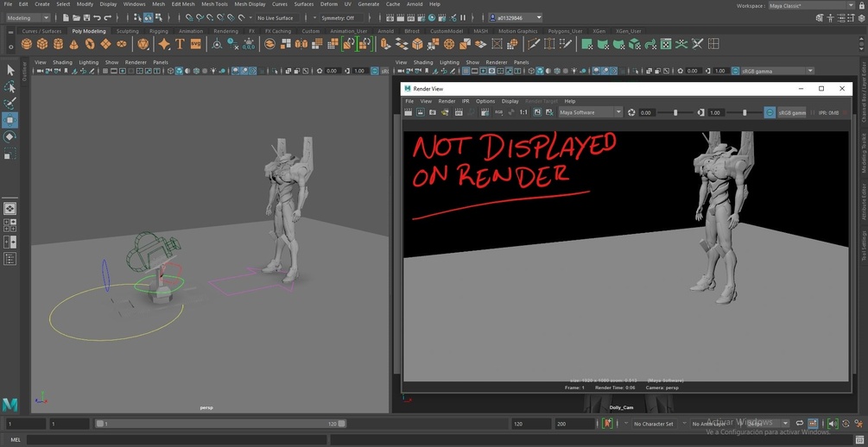Open the a01329846 account dropdown

coord(516,18)
